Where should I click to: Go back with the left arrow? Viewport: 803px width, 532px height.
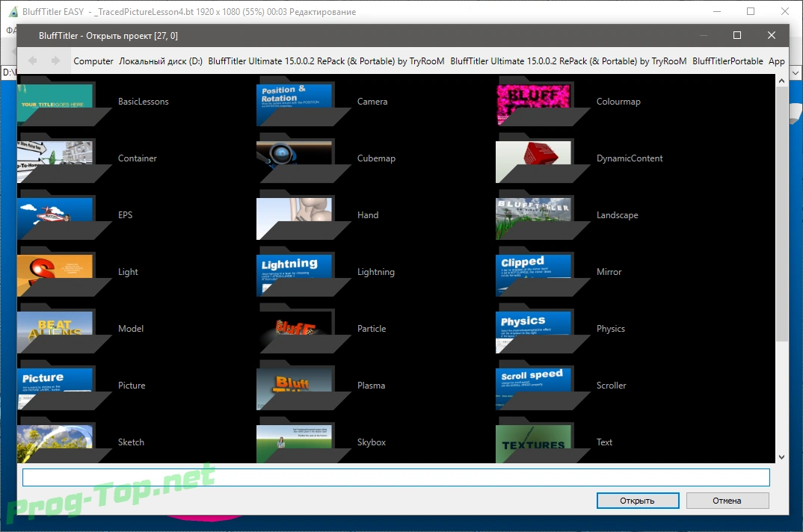point(32,61)
